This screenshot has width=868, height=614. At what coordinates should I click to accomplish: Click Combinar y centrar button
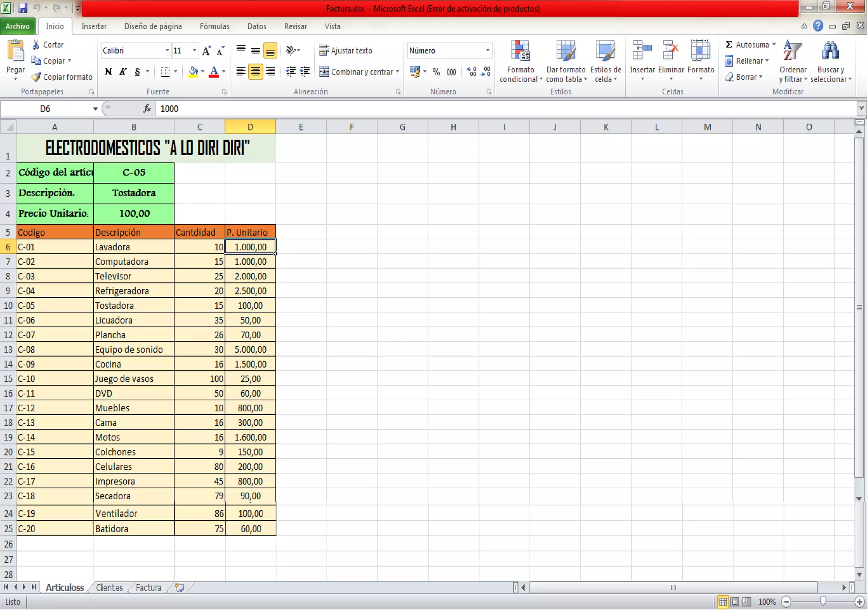coord(357,72)
